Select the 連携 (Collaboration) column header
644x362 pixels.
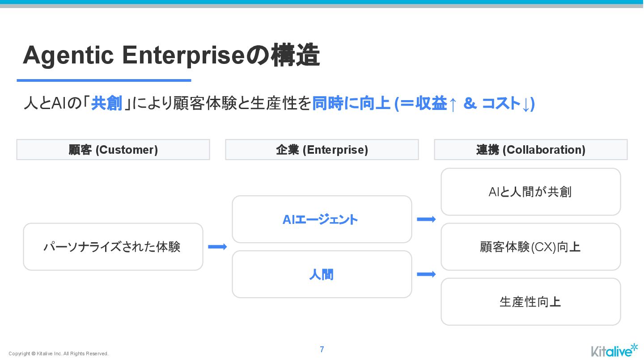(x=530, y=150)
